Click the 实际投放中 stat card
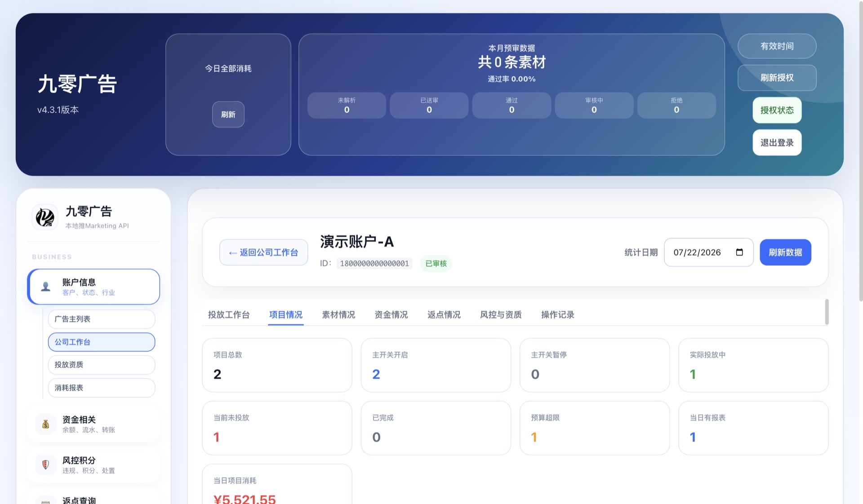 pos(753,365)
